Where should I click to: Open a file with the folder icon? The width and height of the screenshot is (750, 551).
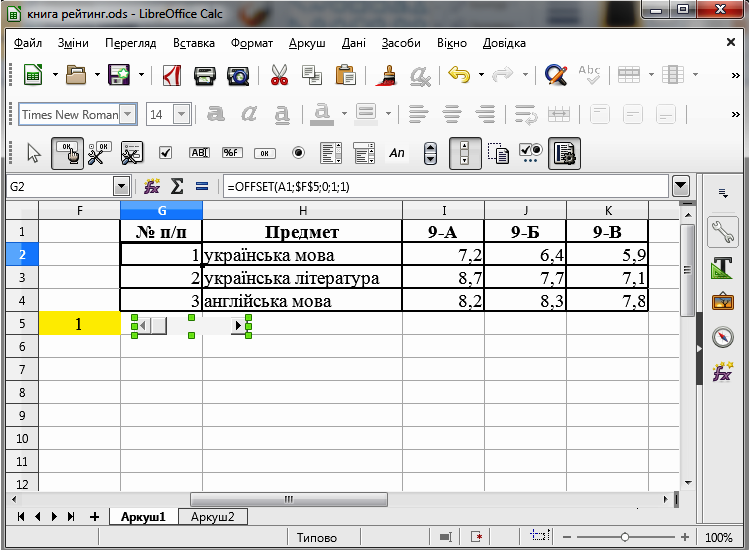click(76, 75)
